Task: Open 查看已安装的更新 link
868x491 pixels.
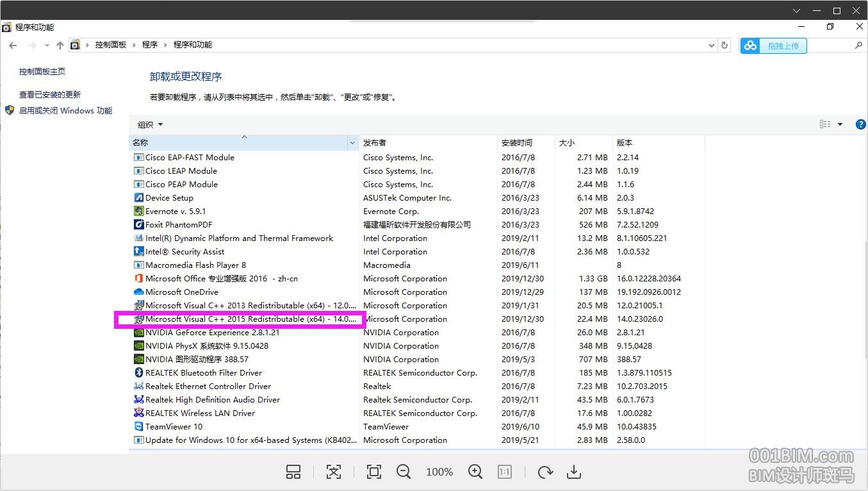Action: (x=50, y=94)
